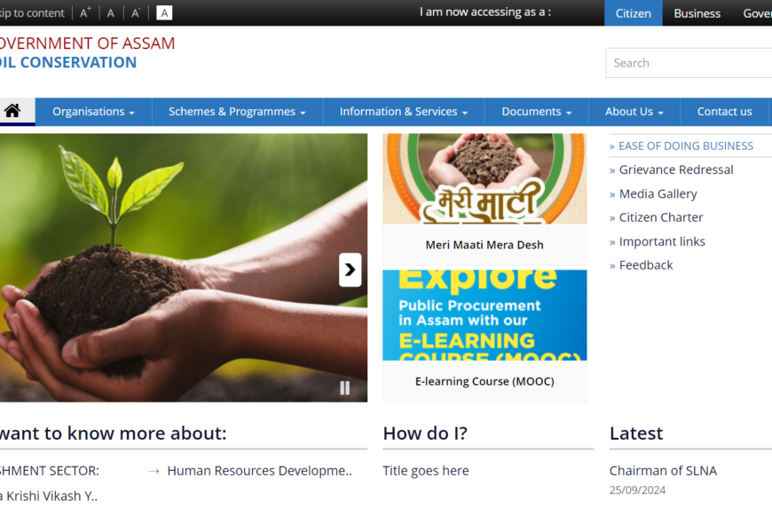
Task: Pause the homepage image slideshow
Action: click(x=344, y=387)
